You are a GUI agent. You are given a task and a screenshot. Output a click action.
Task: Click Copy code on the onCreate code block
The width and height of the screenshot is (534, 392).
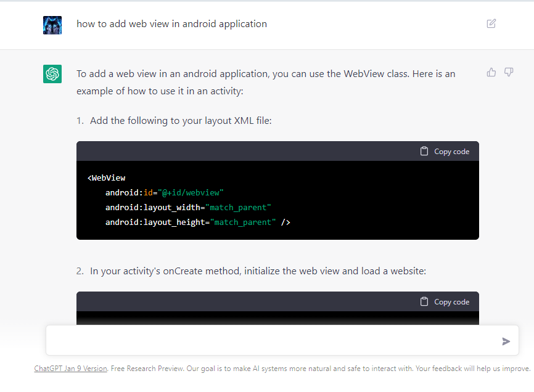(451, 301)
